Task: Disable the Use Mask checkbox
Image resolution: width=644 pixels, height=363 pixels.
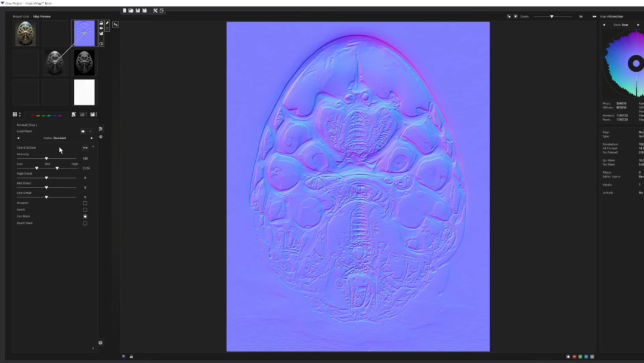Action: pyautogui.click(x=85, y=216)
